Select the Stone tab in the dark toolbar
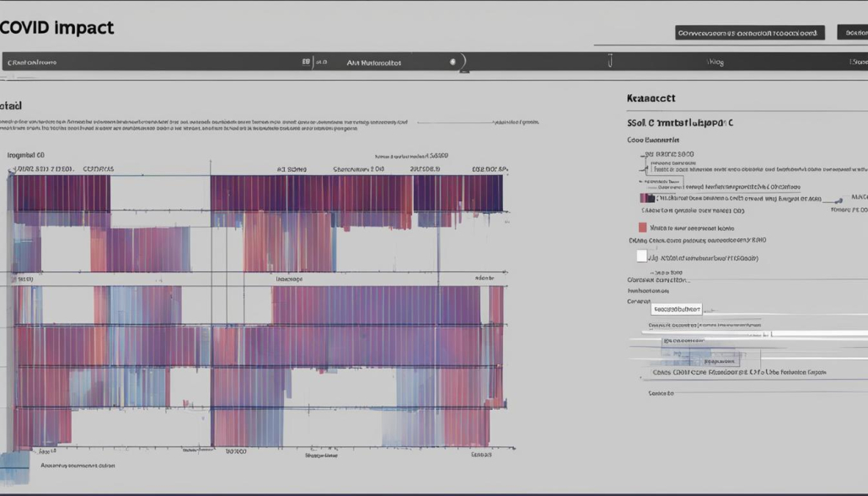This screenshot has width=868, height=496. 859,62
